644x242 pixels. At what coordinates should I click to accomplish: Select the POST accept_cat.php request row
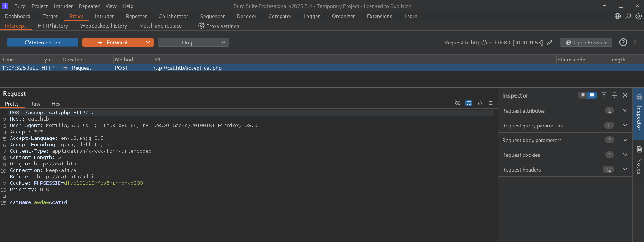[x=322, y=68]
